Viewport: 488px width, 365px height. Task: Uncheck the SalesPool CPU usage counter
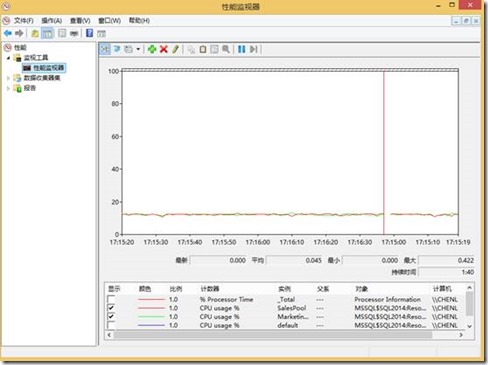pos(111,308)
